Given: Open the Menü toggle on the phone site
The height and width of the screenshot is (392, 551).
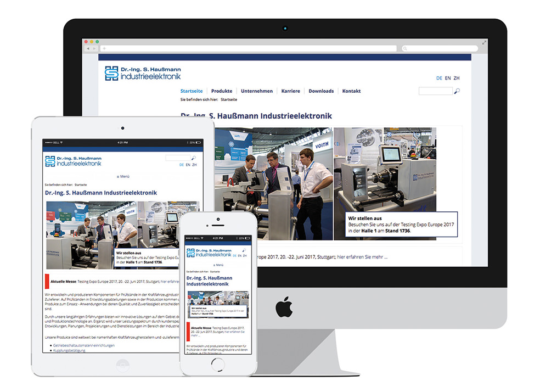Looking at the screenshot, I should point(218,265).
